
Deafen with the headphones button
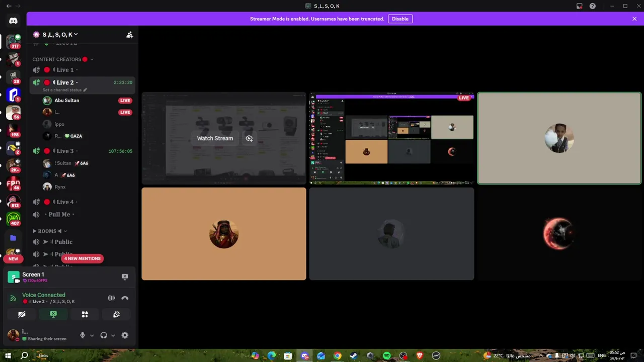tap(104, 335)
